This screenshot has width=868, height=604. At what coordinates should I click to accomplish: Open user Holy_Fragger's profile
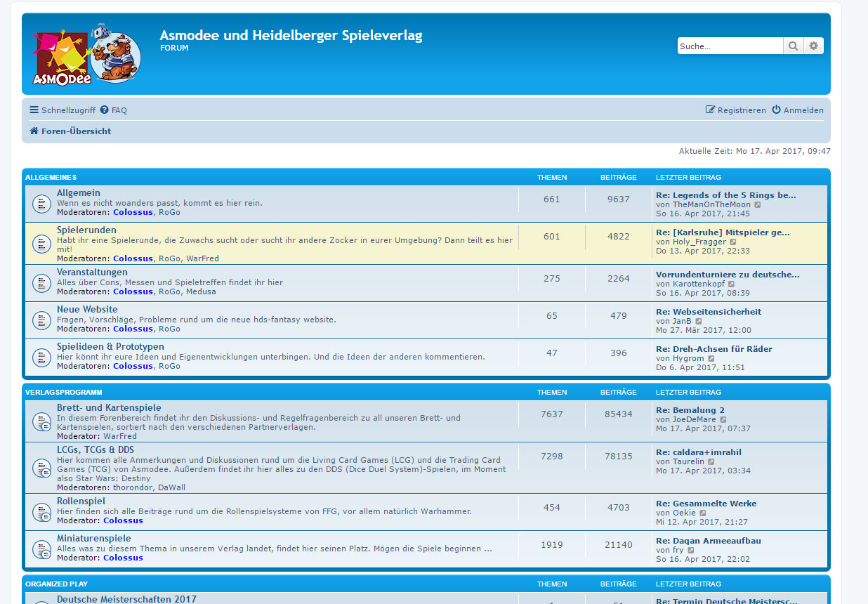tap(699, 242)
